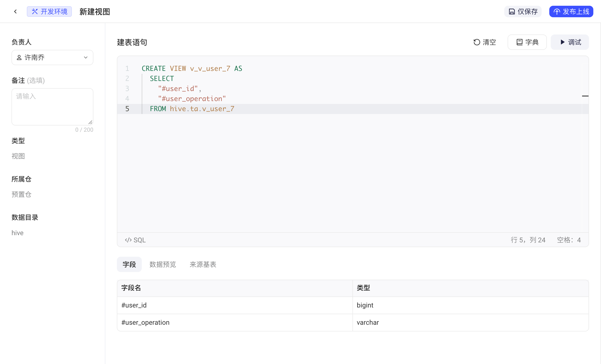Expand the owner chevron arrow
This screenshot has height=364, width=601.
(x=86, y=57)
